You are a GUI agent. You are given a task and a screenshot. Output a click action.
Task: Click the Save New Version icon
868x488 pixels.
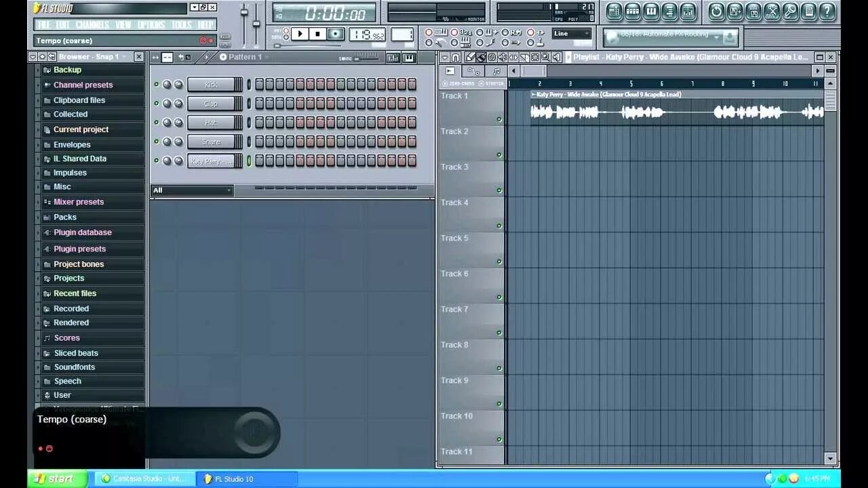click(x=735, y=11)
